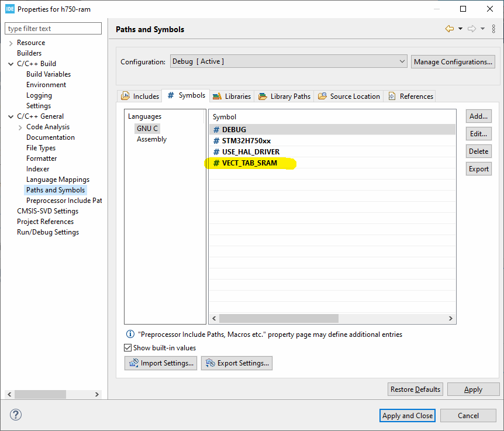Click the info icon near preprocessor note
The image size is (504, 431).
pyautogui.click(x=130, y=335)
